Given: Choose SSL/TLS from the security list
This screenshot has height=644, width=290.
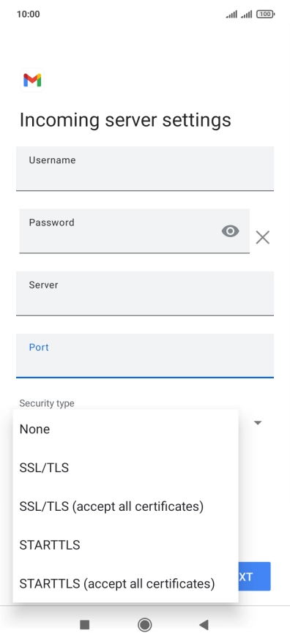Looking at the screenshot, I should point(125,468).
